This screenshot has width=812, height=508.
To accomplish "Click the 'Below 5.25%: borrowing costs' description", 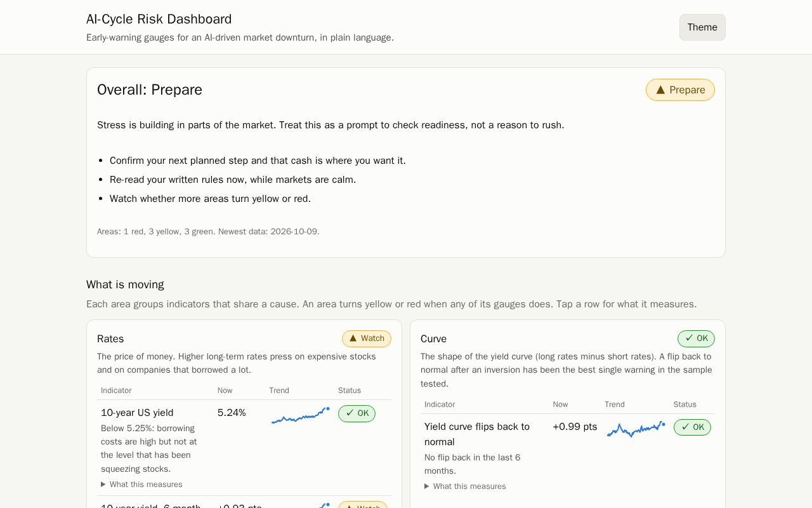I will (x=149, y=448).
